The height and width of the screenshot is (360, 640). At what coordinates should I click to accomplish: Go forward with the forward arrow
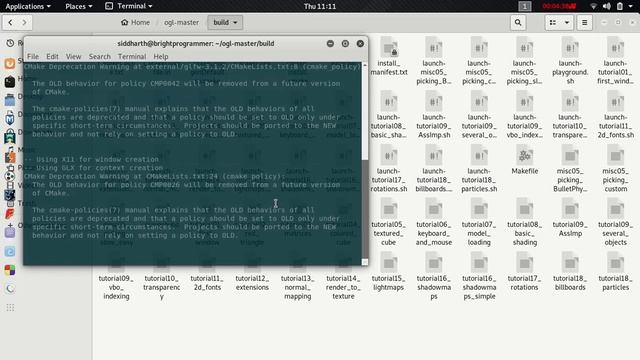coord(24,22)
